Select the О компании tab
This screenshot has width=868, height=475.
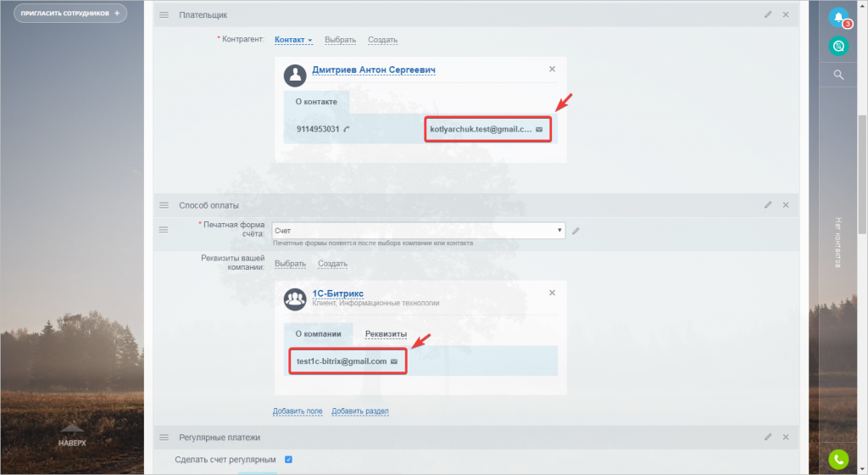319,334
